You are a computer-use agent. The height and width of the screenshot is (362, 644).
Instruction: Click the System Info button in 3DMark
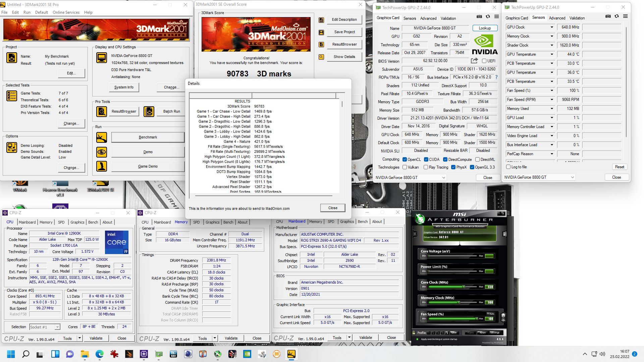124,87
